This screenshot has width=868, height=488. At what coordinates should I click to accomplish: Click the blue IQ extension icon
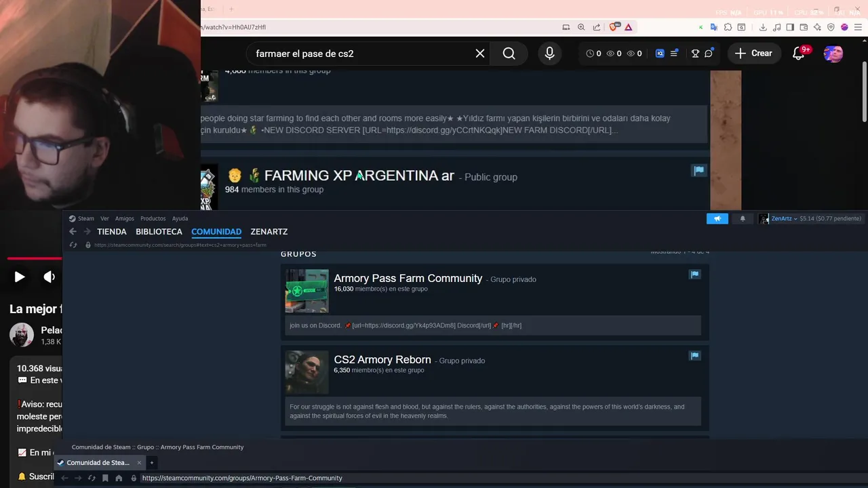(x=660, y=54)
